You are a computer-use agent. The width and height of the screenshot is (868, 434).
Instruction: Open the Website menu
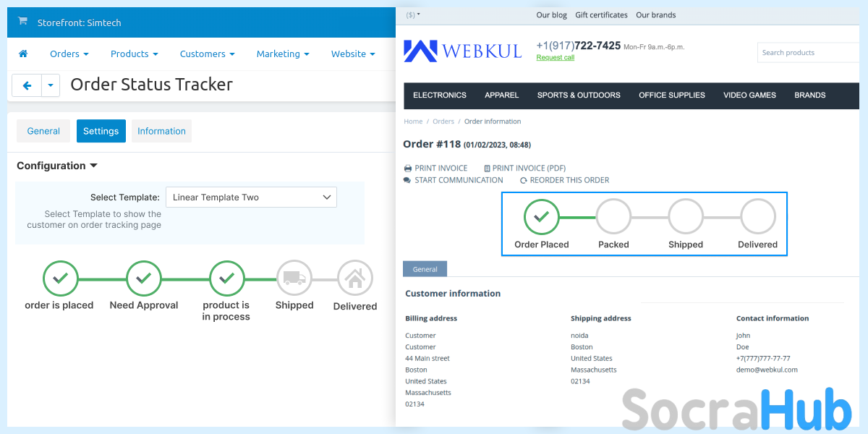click(353, 54)
